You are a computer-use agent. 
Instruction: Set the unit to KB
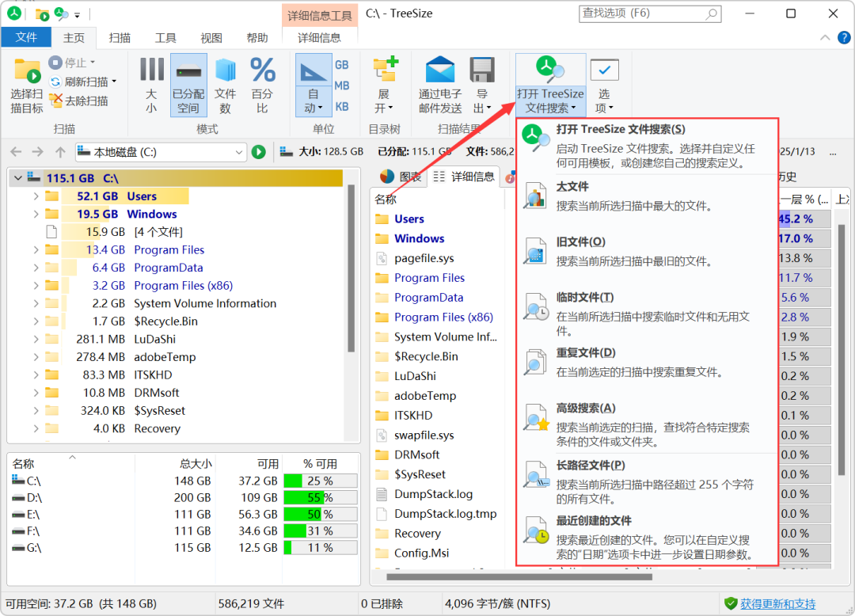coord(342,106)
